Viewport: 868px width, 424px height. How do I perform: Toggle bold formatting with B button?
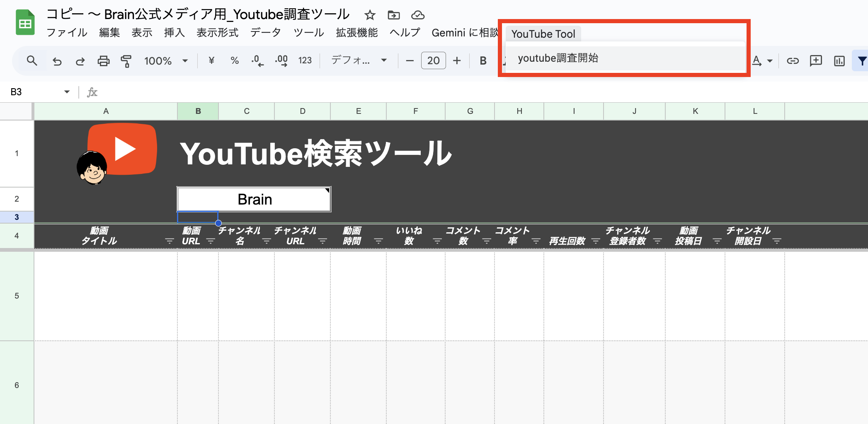tap(483, 61)
